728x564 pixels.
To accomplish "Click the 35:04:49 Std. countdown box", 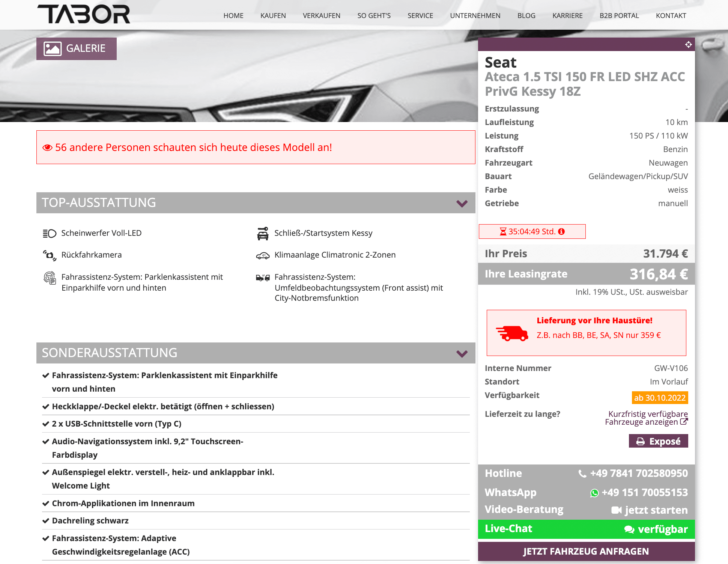I will click(x=532, y=232).
